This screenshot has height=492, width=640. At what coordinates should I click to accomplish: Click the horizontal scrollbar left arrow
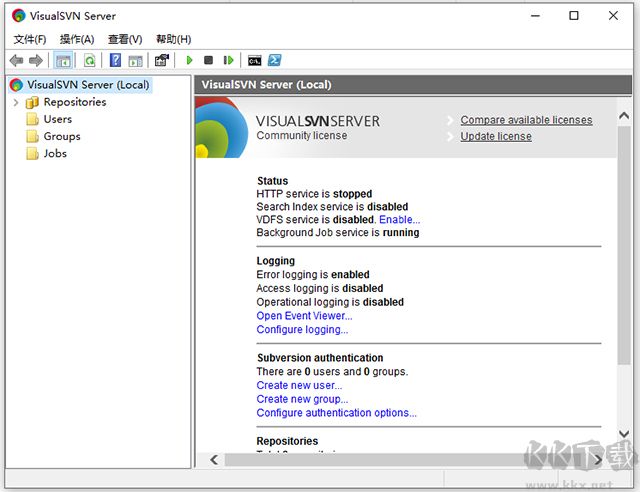[x=213, y=459]
